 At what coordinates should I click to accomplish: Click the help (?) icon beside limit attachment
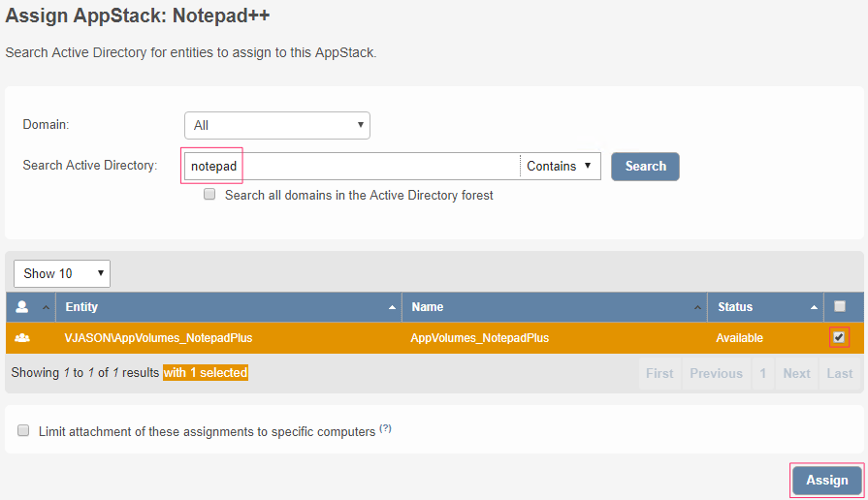385,429
